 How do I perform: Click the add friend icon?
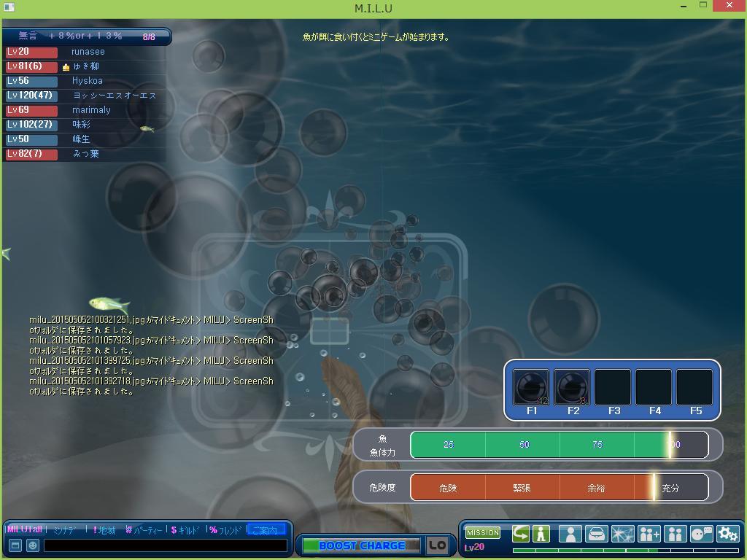649,534
